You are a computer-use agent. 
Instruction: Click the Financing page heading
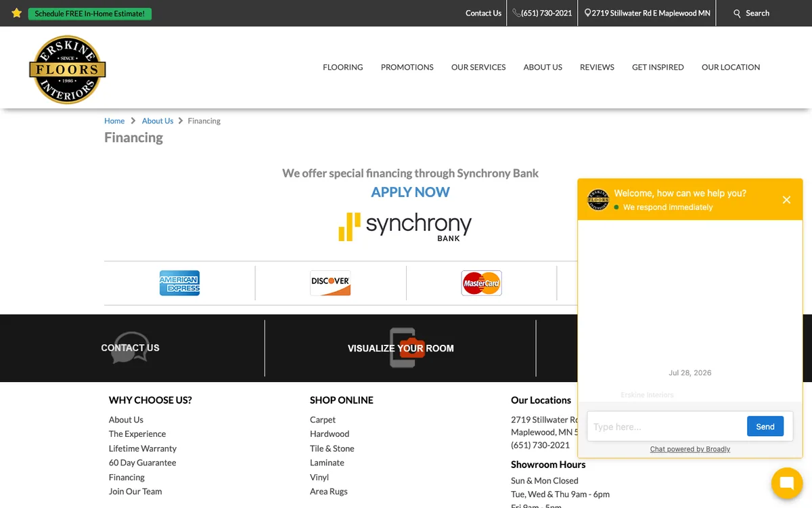pyautogui.click(x=133, y=137)
